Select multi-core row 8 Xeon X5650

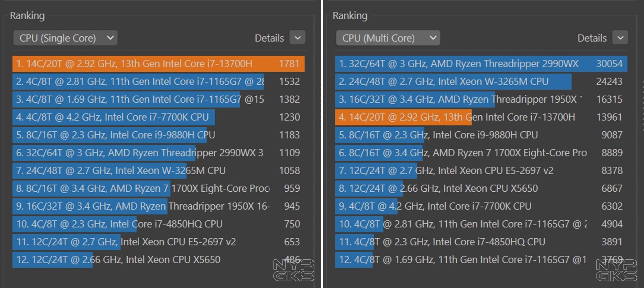click(x=481, y=189)
